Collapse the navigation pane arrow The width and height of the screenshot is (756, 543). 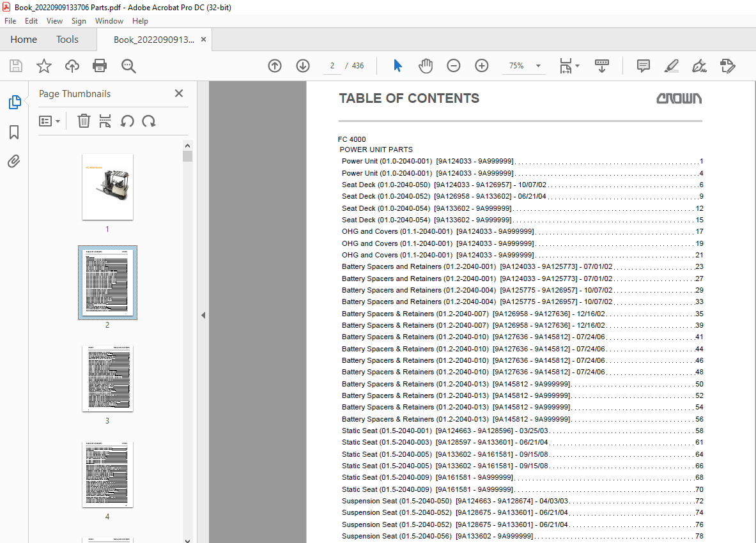coord(203,315)
